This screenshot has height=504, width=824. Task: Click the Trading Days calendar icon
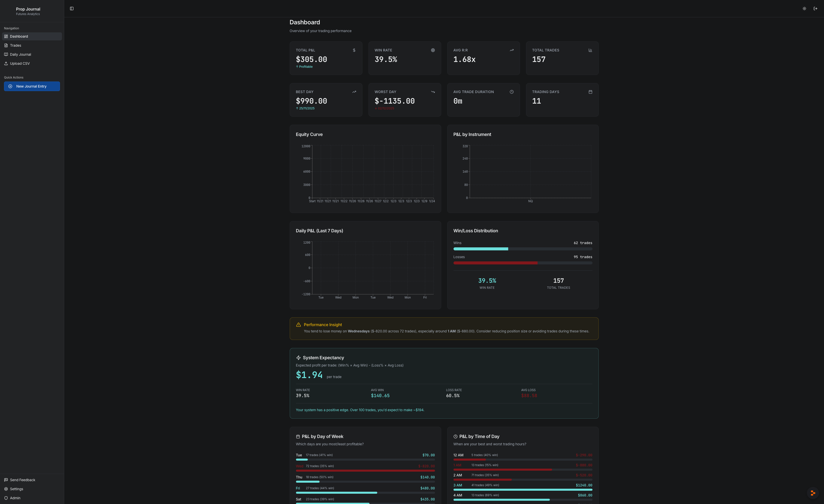coord(590,92)
